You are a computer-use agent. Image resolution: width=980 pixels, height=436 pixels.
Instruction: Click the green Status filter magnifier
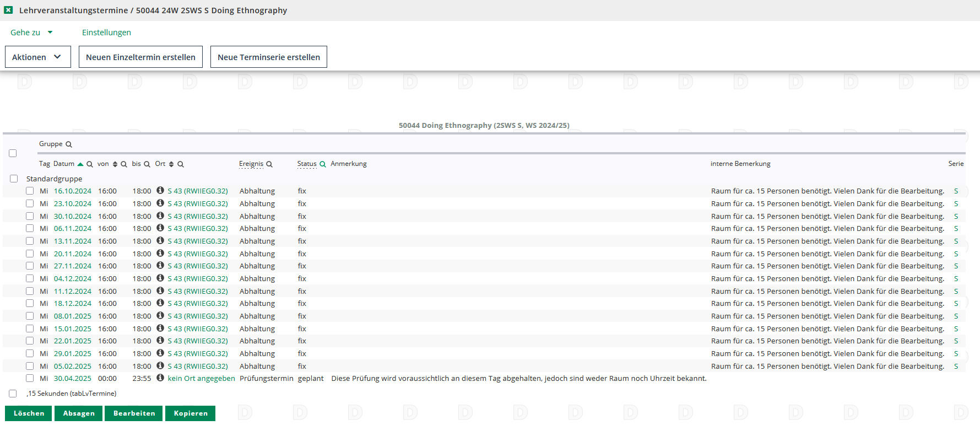coord(323,164)
